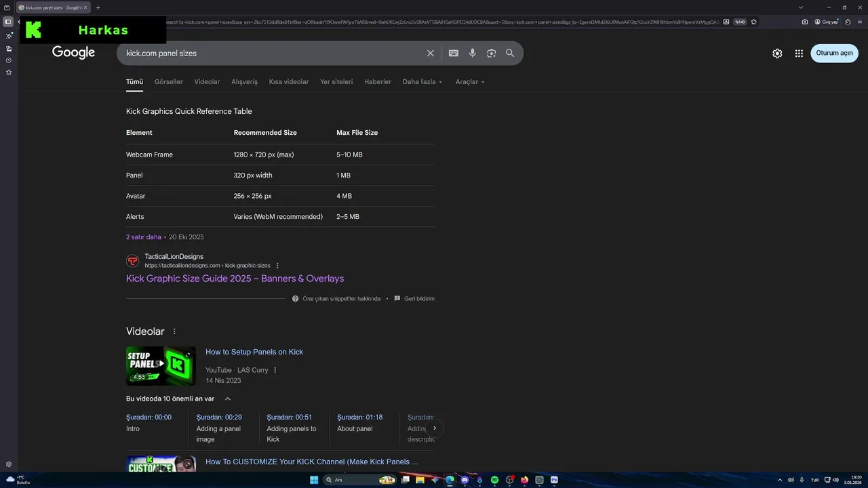Open the How to Setup Panels on Kick video link
The image size is (868, 488).
(x=254, y=352)
